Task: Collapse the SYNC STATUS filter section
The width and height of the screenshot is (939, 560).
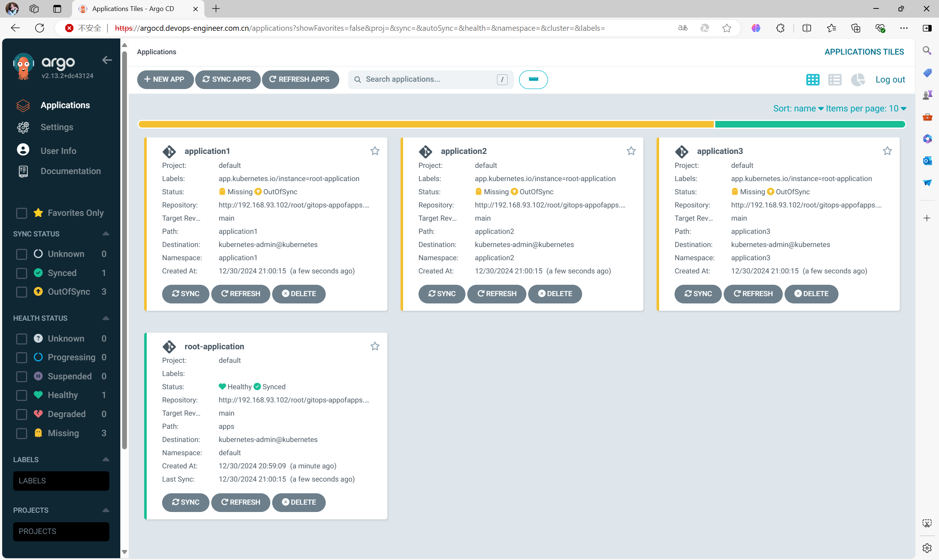Action: click(106, 233)
